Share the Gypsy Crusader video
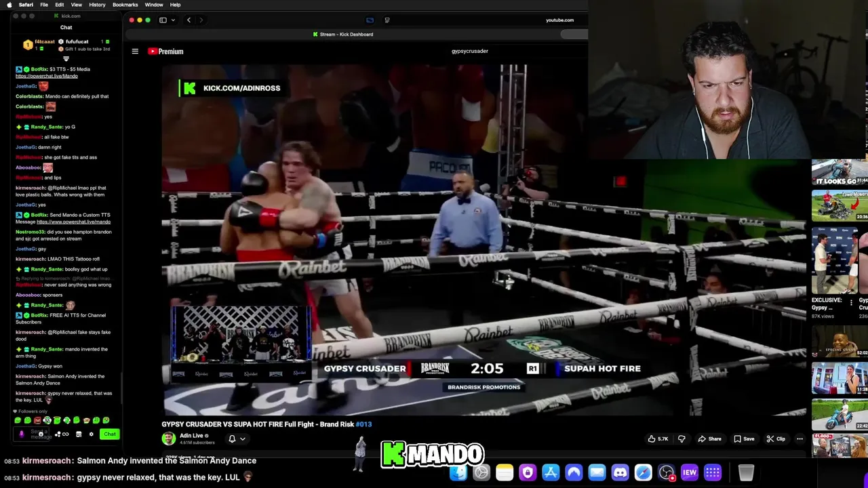868x488 pixels. point(710,439)
